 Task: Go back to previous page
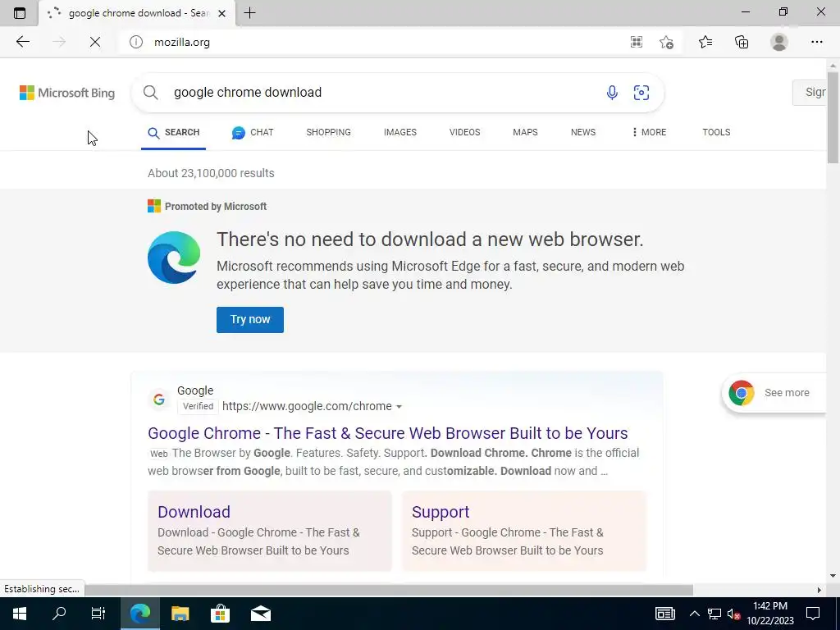[22, 42]
